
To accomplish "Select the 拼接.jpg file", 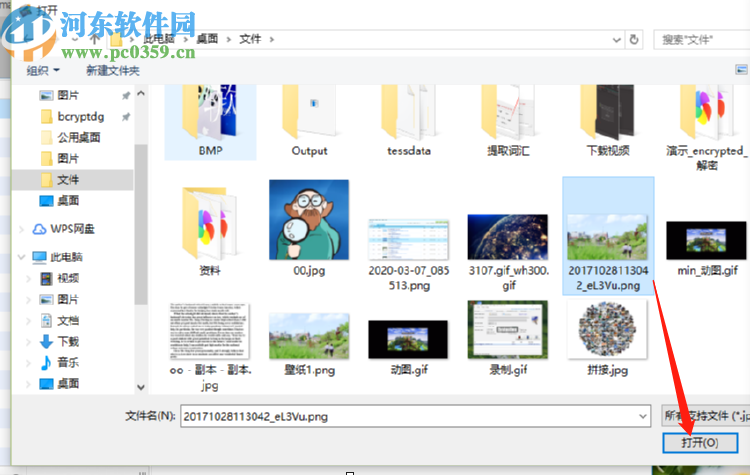I will (x=607, y=338).
